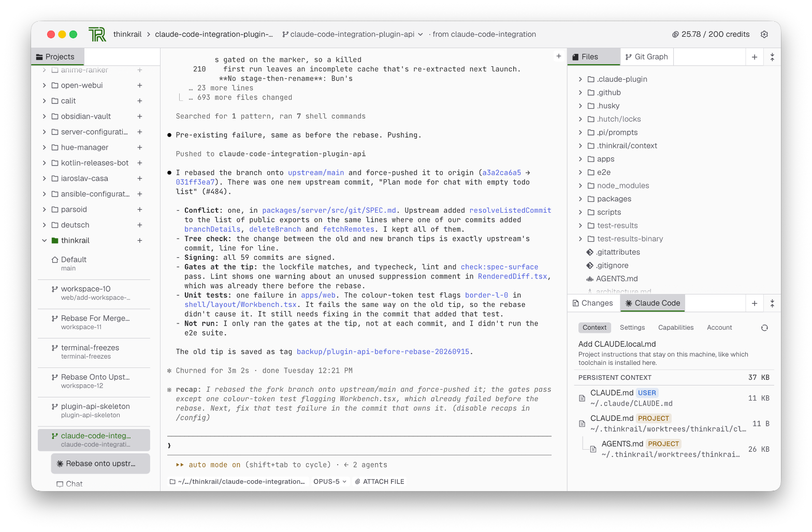
Task: Add workspace to thinkrail project
Action: coord(140,241)
